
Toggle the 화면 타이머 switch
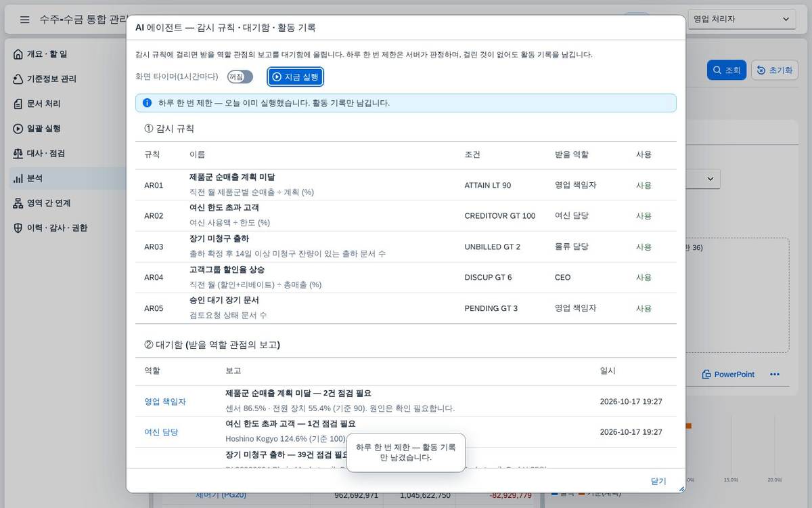click(240, 77)
